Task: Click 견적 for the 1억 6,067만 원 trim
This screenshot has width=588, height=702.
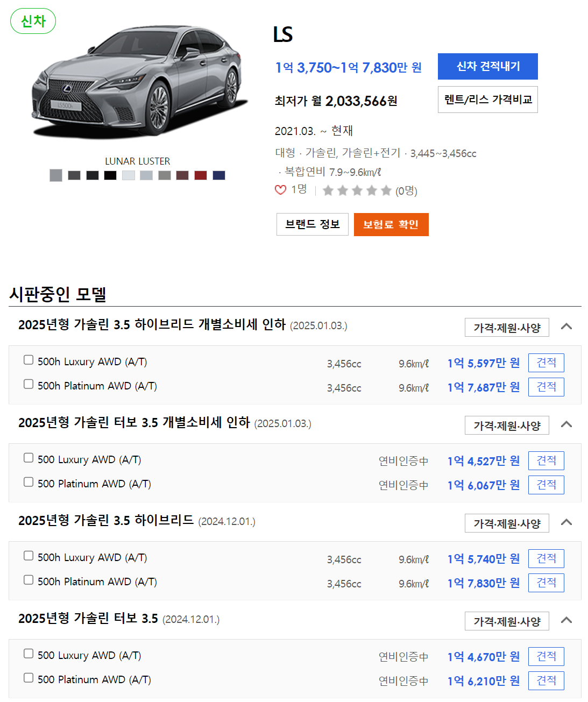Action: tap(546, 485)
